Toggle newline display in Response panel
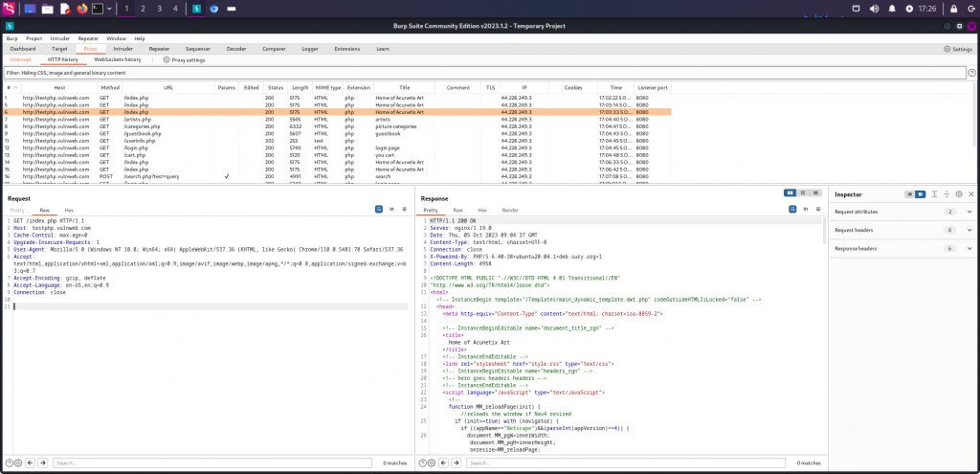This screenshot has width=980, height=474. pos(806,209)
